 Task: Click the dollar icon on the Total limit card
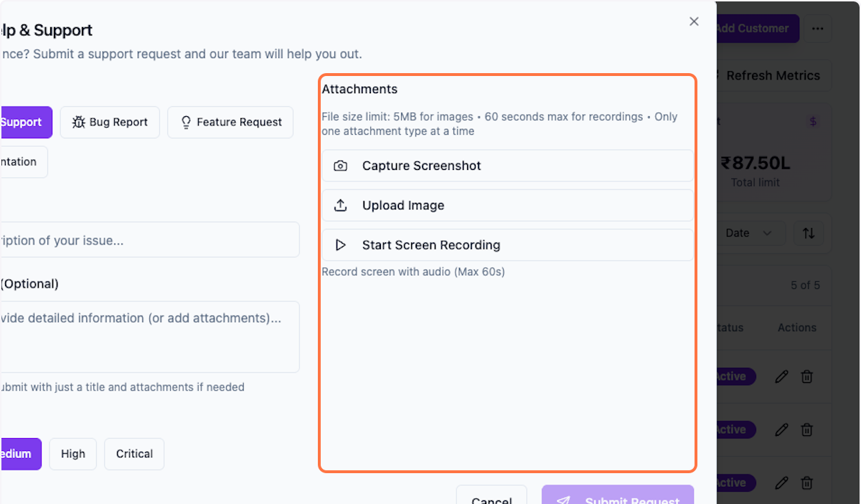click(813, 121)
